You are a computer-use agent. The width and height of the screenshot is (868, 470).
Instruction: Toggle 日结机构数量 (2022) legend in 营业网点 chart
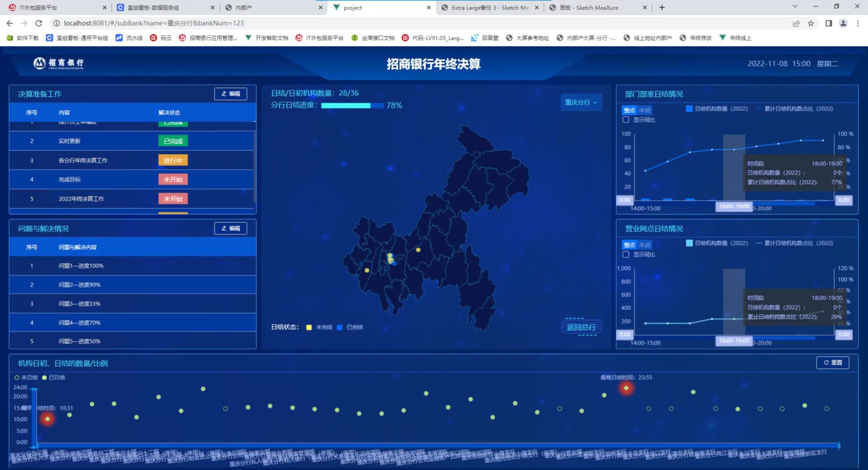coord(717,243)
